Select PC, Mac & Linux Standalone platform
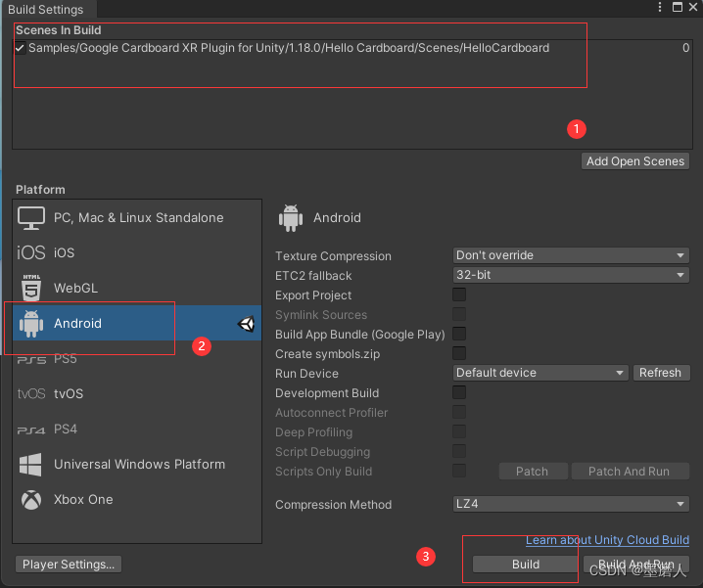703x588 pixels. pyautogui.click(x=137, y=218)
